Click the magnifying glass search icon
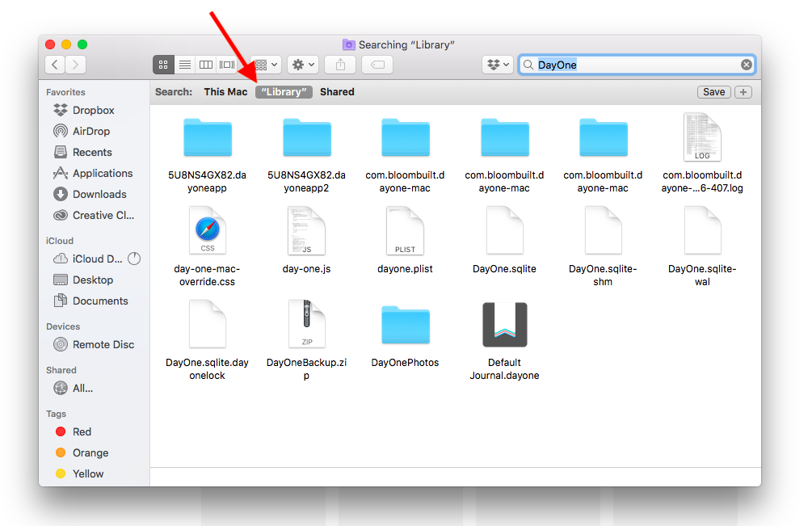Viewport: 812px width, 526px height. point(528,65)
